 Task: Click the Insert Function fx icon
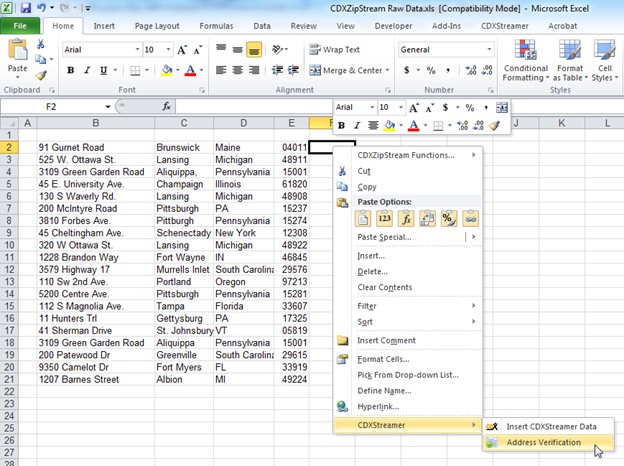click(x=166, y=106)
